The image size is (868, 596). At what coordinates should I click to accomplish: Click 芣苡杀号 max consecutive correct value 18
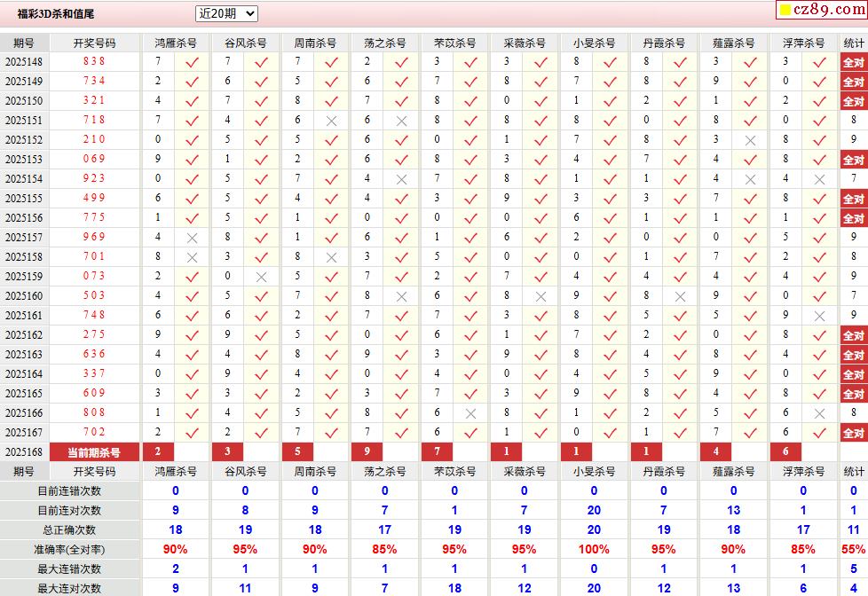point(454,588)
